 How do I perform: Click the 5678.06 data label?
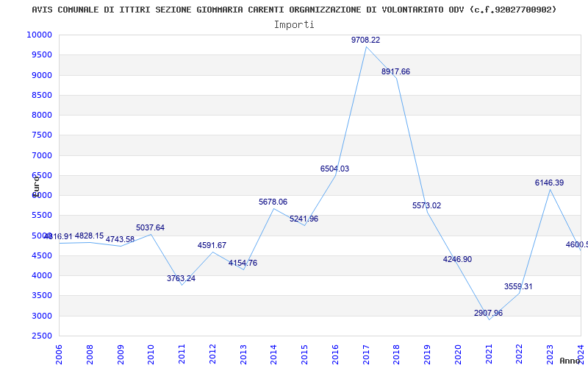click(x=273, y=202)
